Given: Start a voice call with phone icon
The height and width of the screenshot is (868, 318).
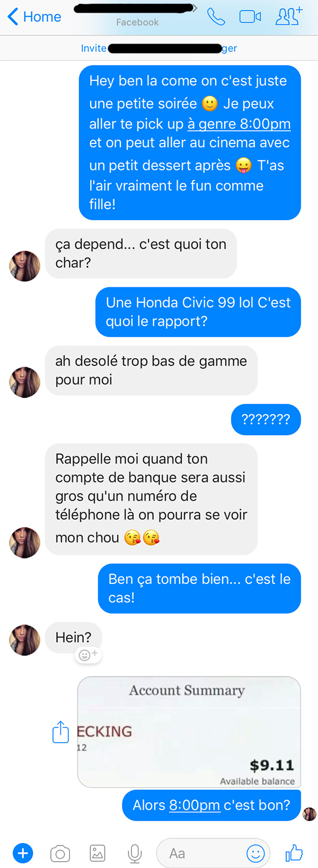Looking at the screenshot, I should pos(216,17).
